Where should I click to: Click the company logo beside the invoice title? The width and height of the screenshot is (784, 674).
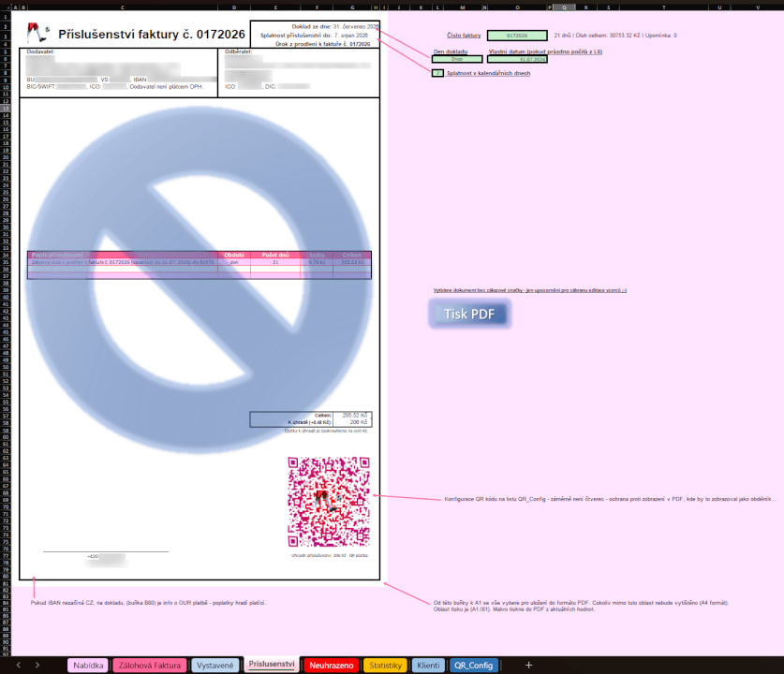coord(37,33)
